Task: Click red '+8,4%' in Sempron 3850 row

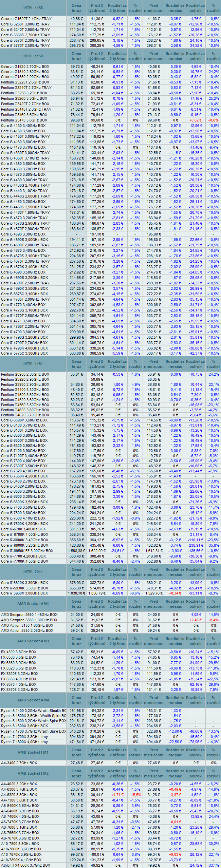Action: [213, 620]
